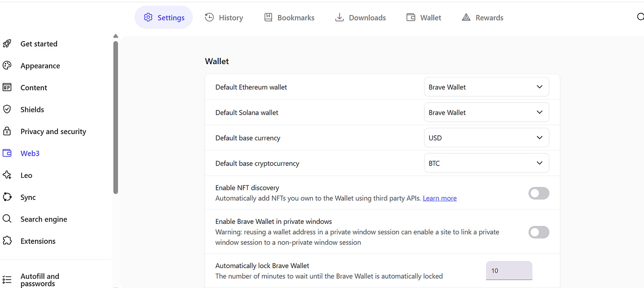This screenshot has width=644, height=288.
Task: Click the auto-lock minutes input field
Action: tap(509, 270)
